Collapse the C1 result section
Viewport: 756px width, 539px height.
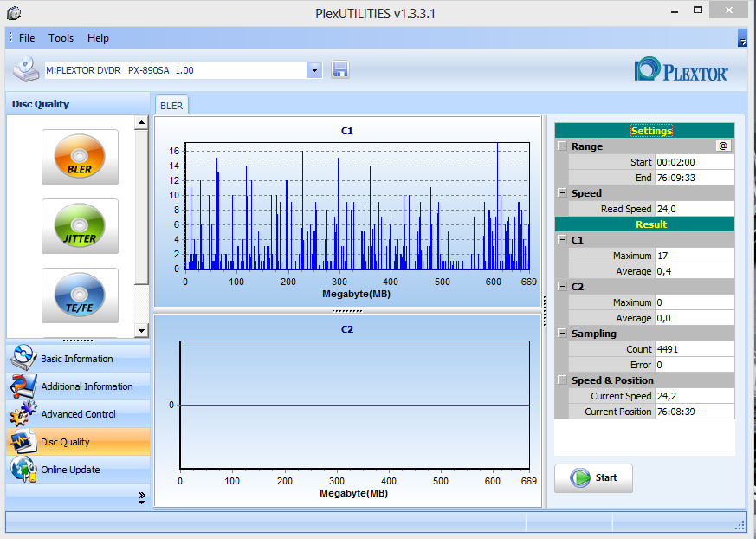tap(562, 239)
